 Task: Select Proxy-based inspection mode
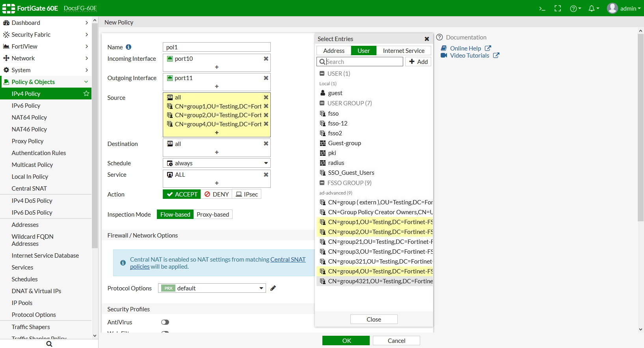point(213,214)
